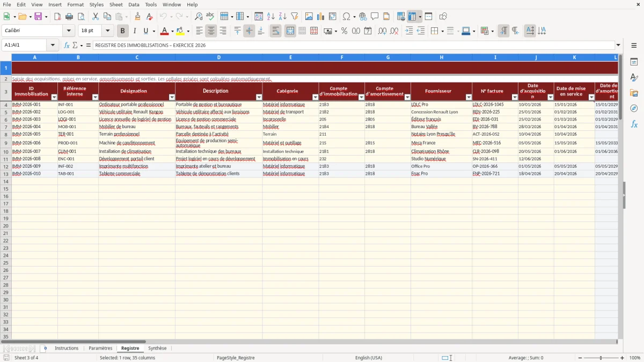Screen dimensions: 644x362
Task: Insert a chart via toolbar icon
Action: (321, 17)
